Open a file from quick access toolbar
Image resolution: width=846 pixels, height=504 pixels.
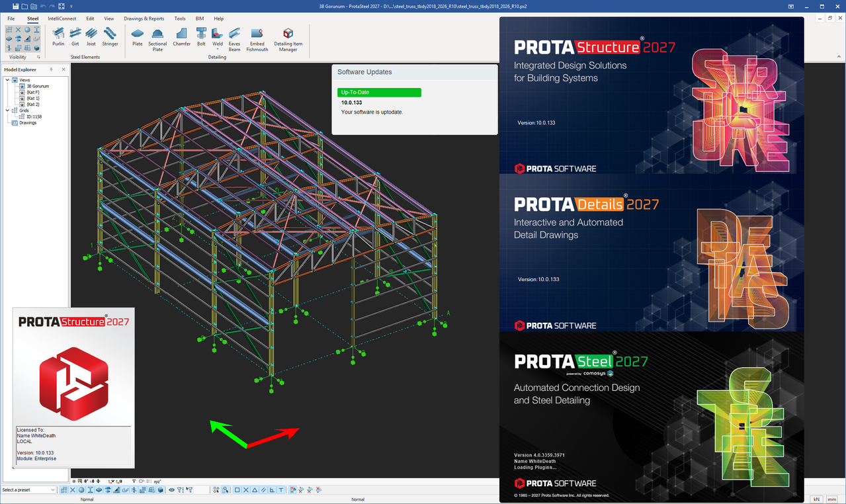[x=24, y=6]
